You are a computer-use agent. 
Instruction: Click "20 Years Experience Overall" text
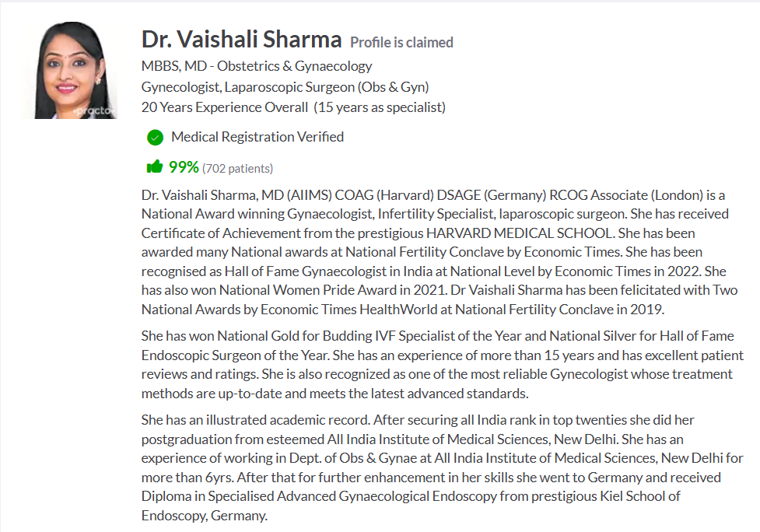(225, 107)
